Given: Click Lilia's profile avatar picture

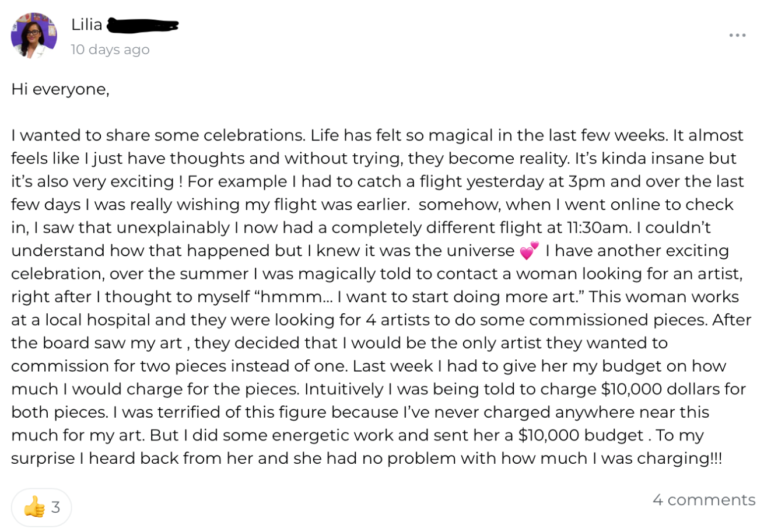Looking at the screenshot, I should coord(33,36).
